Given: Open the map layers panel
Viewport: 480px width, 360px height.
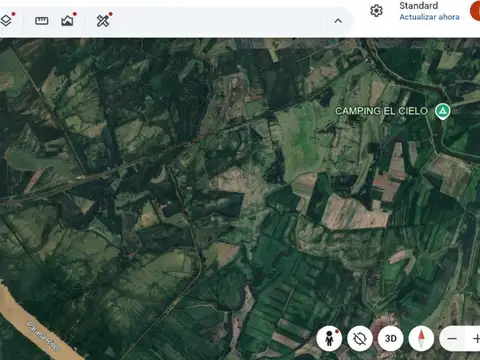Looking at the screenshot, I should coord(6,21).
